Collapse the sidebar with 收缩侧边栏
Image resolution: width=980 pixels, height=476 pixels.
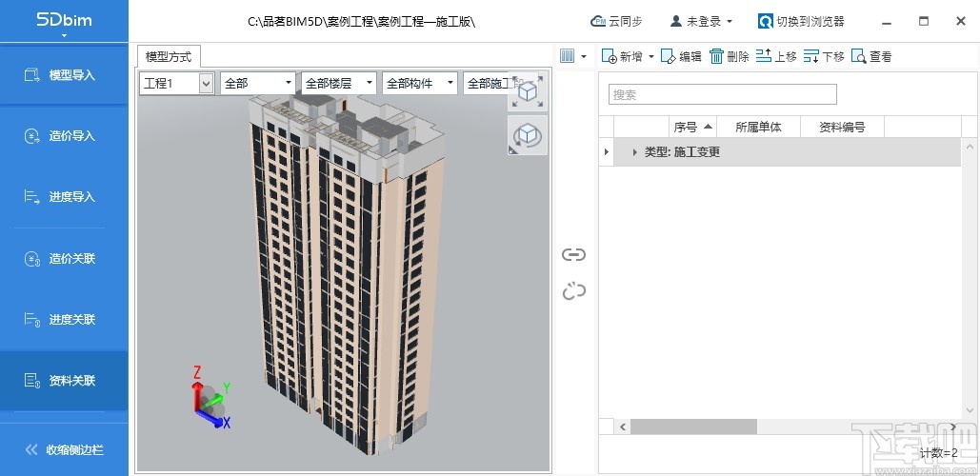pos(64,449)
